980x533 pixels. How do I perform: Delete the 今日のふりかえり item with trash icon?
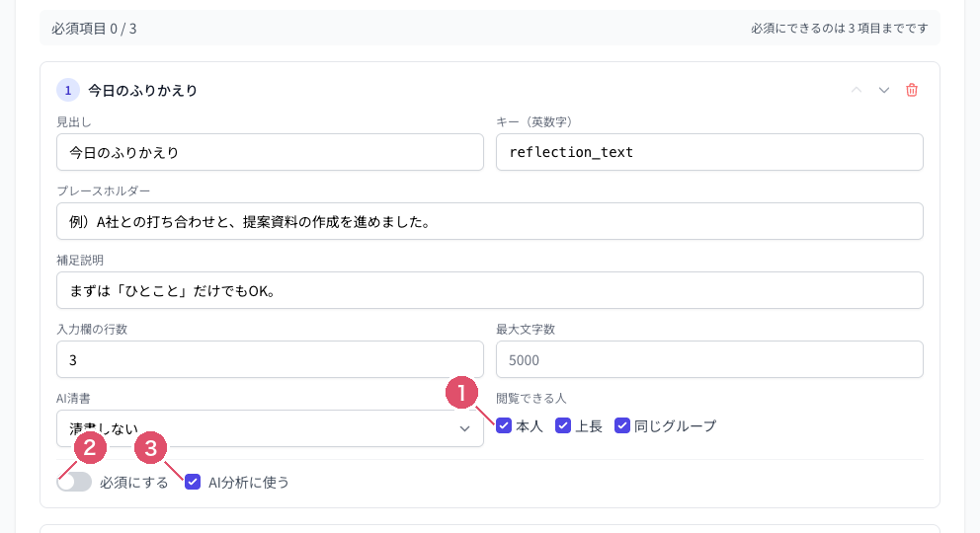coord(911,90)
